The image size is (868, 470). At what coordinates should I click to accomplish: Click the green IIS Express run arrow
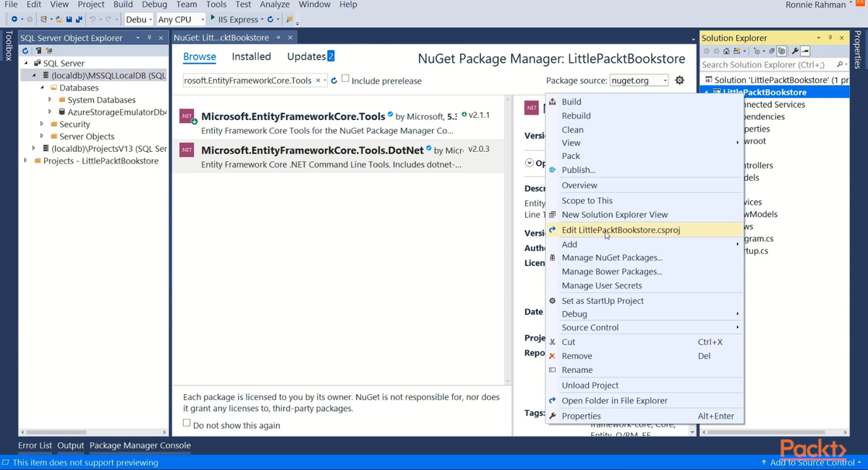coord(213,18)
